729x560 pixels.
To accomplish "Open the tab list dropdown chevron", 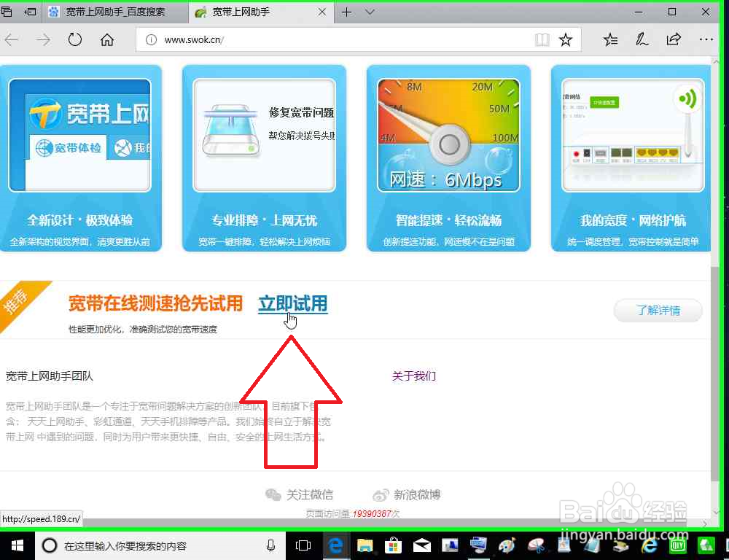I will click(369, 12).
